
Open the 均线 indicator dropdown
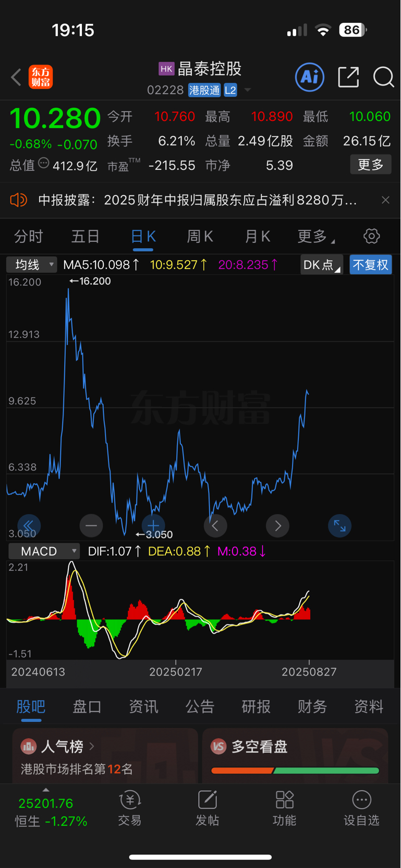[x=31, y=265]
